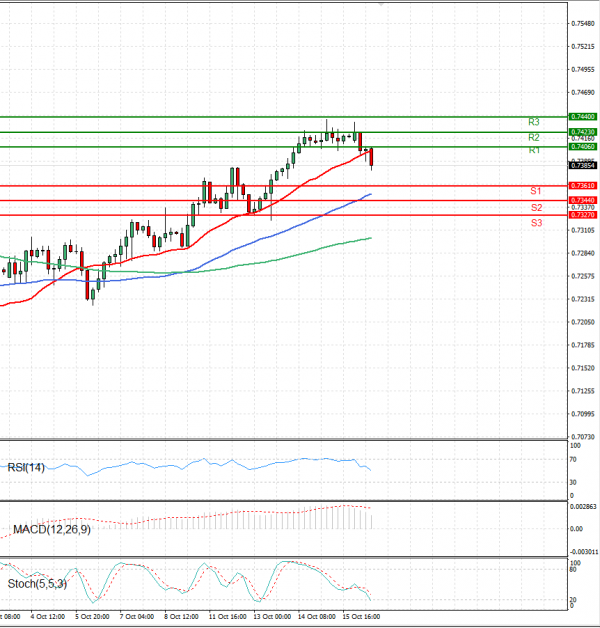The image size is (600, 628).
Task: Click the 0.71785 price axis value
Action: pos(583,345)
